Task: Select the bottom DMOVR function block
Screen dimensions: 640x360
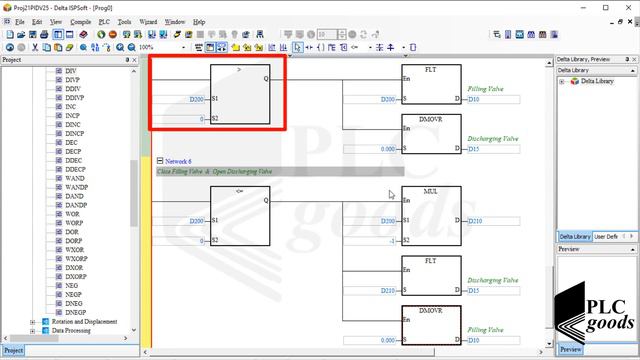Action: (431, 325)
